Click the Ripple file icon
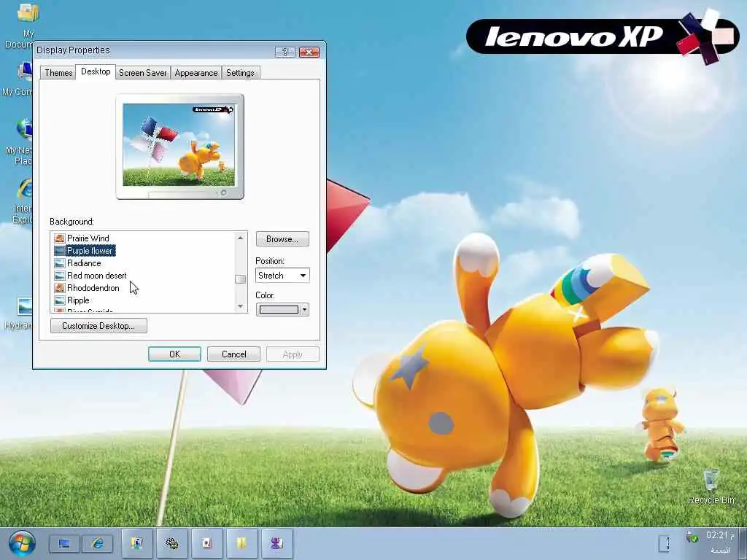 point(60,300)
